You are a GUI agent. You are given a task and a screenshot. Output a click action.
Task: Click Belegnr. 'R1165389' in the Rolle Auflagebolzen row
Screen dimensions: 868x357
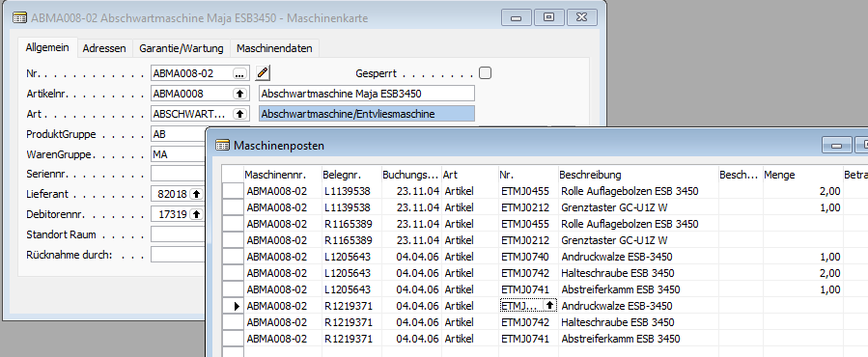pyautogui.click(x=349, y=224)
